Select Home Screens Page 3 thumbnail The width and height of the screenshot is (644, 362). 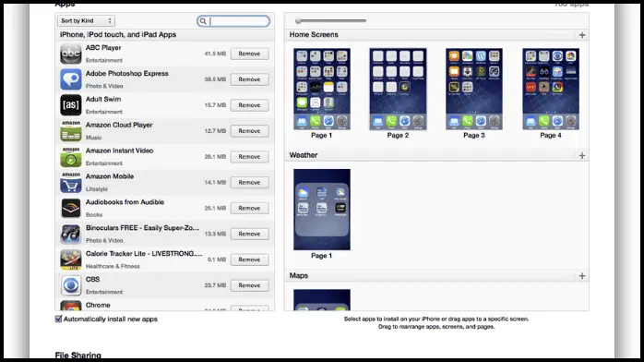[474, 89]
